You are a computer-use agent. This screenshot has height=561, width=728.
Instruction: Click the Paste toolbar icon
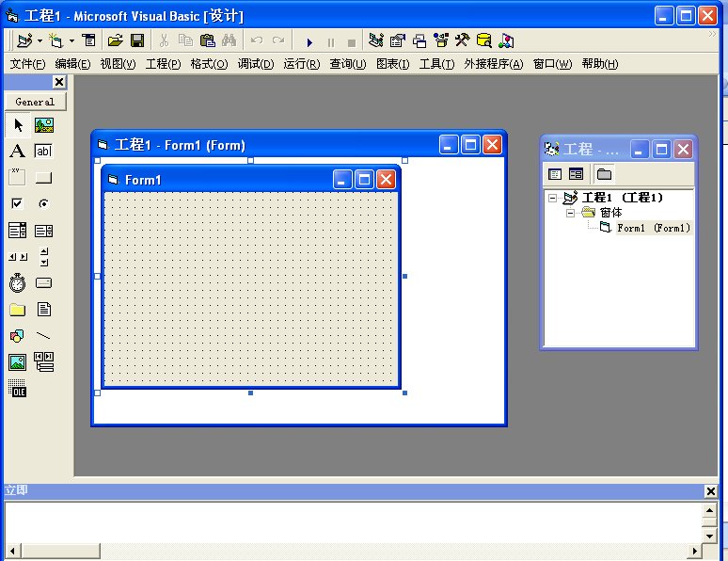[x=208, y=40]
